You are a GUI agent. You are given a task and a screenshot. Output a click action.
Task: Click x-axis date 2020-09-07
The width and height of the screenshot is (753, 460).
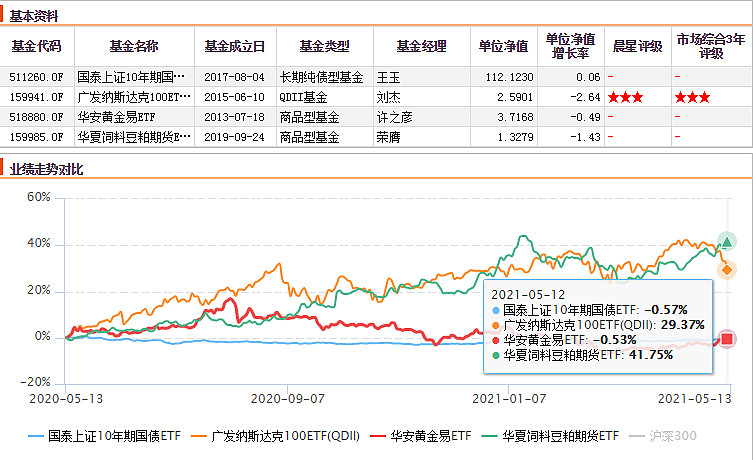point(288,399)
